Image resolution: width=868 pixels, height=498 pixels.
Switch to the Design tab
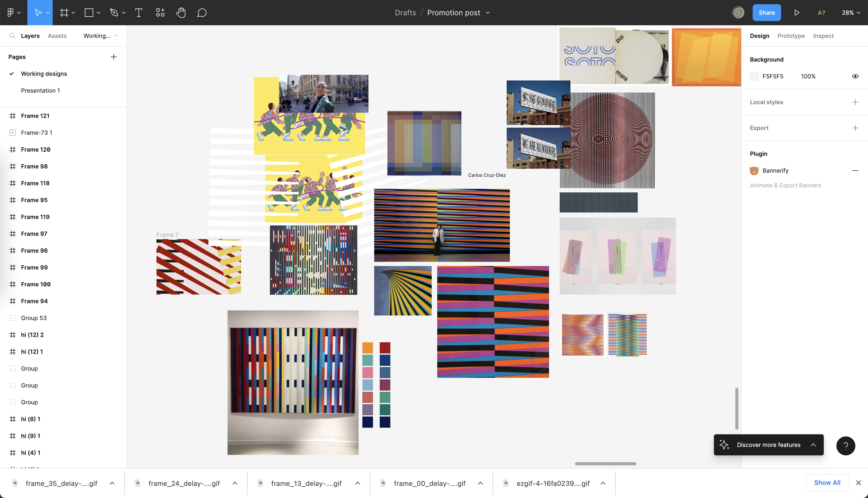pos(759,36)
